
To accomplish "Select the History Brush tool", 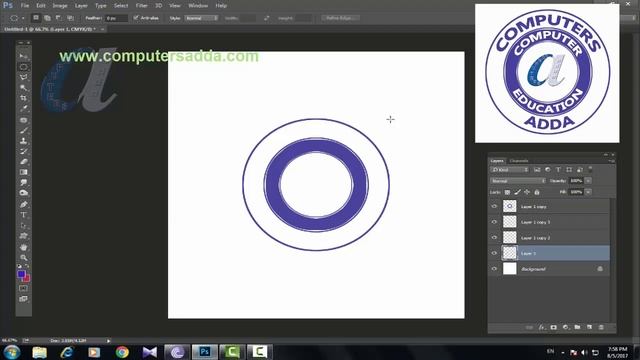I will point(23,151).
